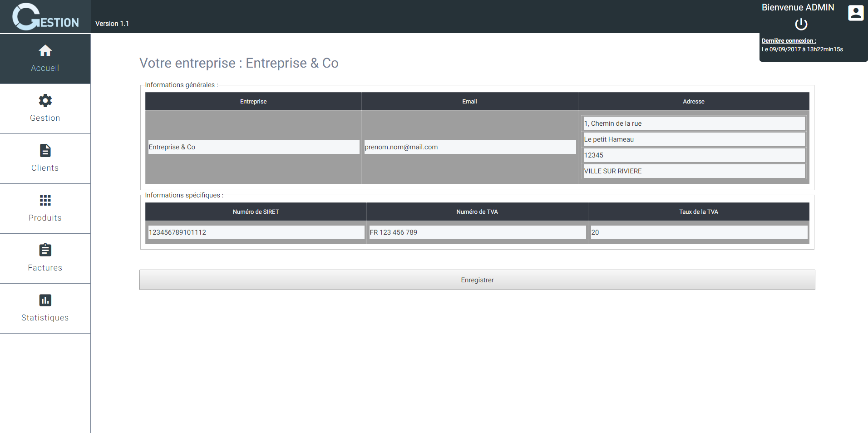Click the Dernière connexion link
The image size is (868, 433).
click(789, 41)
